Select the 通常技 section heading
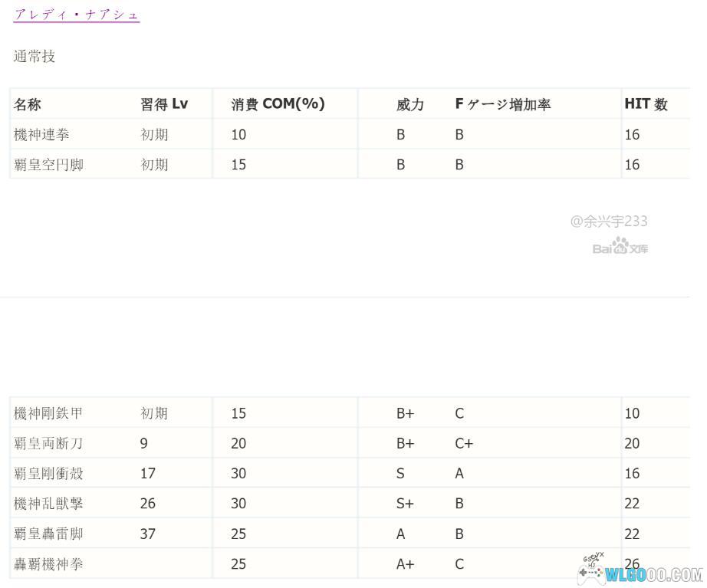The image size is (707, 588). coord(35,57)
